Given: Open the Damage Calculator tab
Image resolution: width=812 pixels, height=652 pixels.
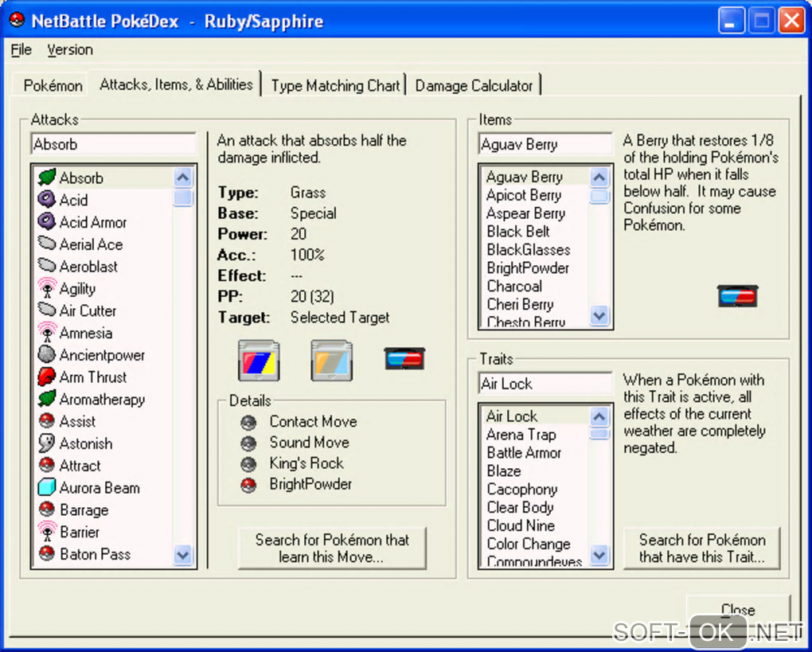Looking at the screenshot, I should tap(474, 85).
